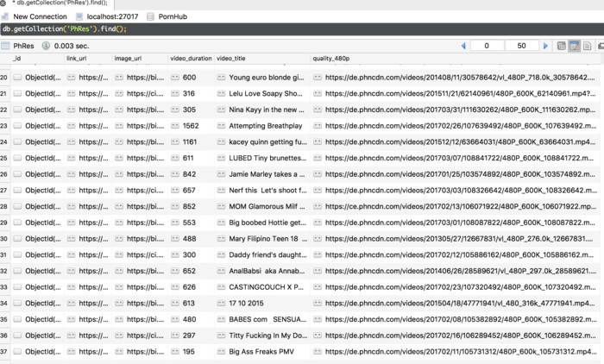
Task: Click the skip field showing 0
Action: pyautogui.click(x=488, y=46)
